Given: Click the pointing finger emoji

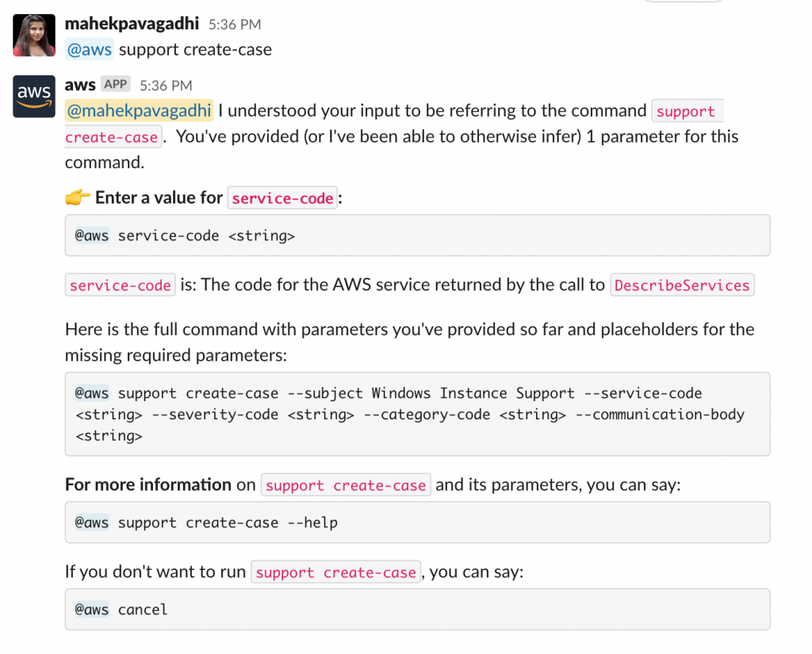Looking at the screenshot, I should click(75, 197).
